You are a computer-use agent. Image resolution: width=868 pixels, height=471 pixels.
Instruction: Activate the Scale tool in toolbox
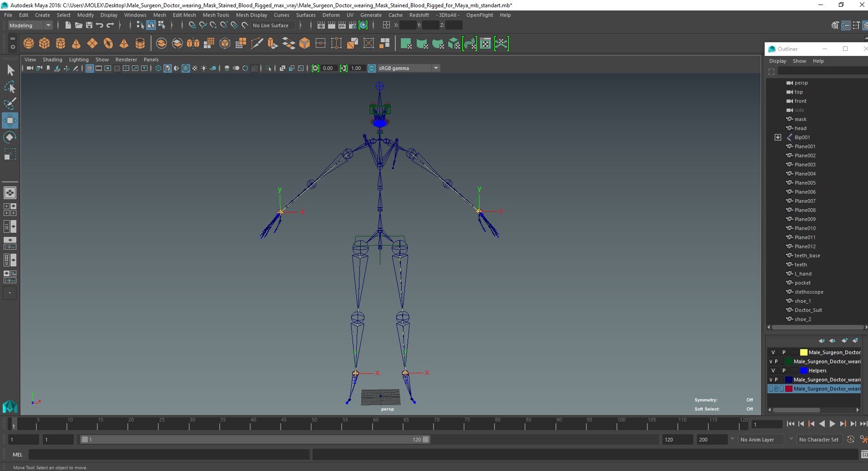click(10, 154)
